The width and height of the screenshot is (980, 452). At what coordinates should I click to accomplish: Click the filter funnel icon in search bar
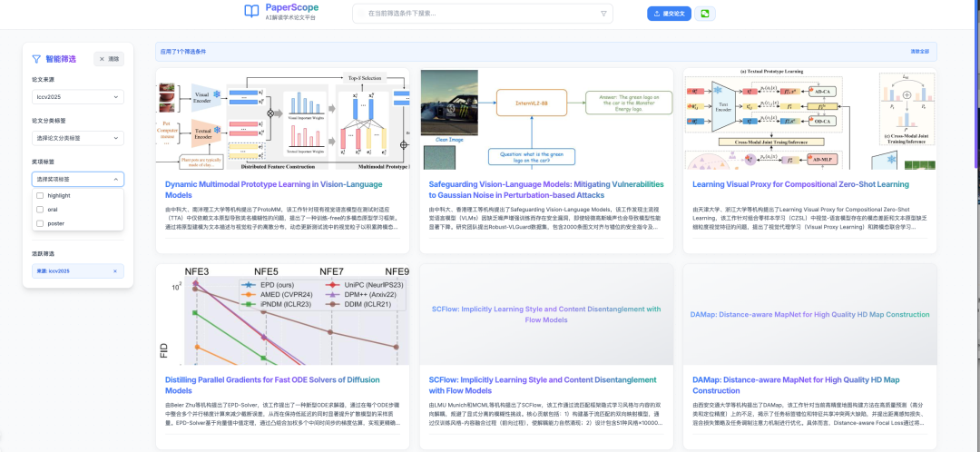604,14
